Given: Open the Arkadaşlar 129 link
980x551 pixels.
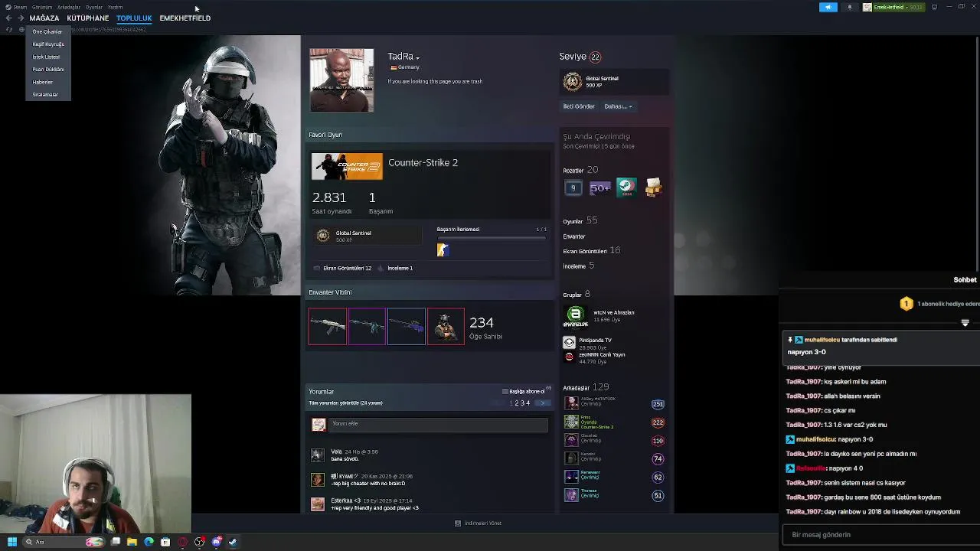Looking at the screenshot, I should pos(586,387).
